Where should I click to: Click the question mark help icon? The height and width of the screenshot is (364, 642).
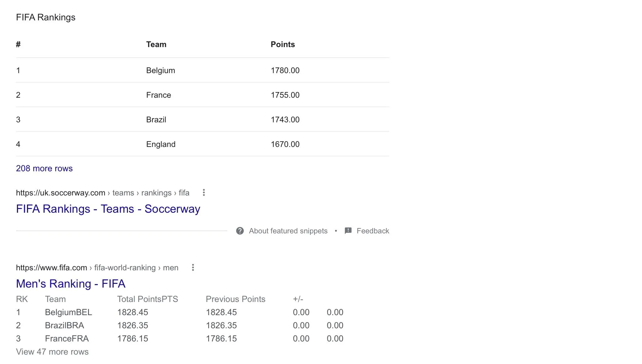240,231
